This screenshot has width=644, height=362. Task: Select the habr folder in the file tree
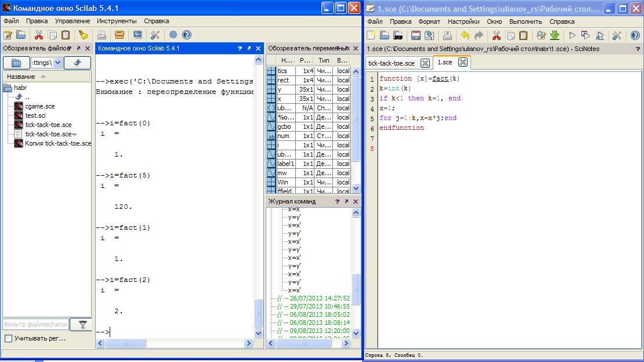tap(20, 88)
